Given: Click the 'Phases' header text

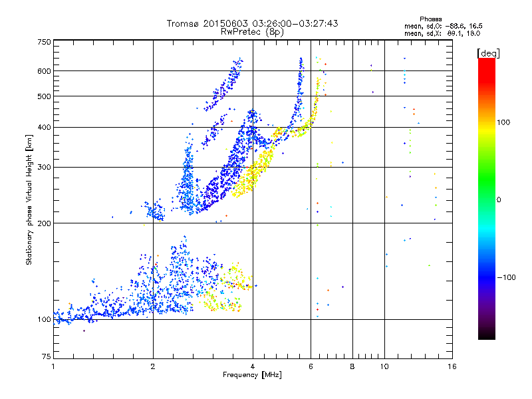Looking at the screenshot, I should click(430, 19).
